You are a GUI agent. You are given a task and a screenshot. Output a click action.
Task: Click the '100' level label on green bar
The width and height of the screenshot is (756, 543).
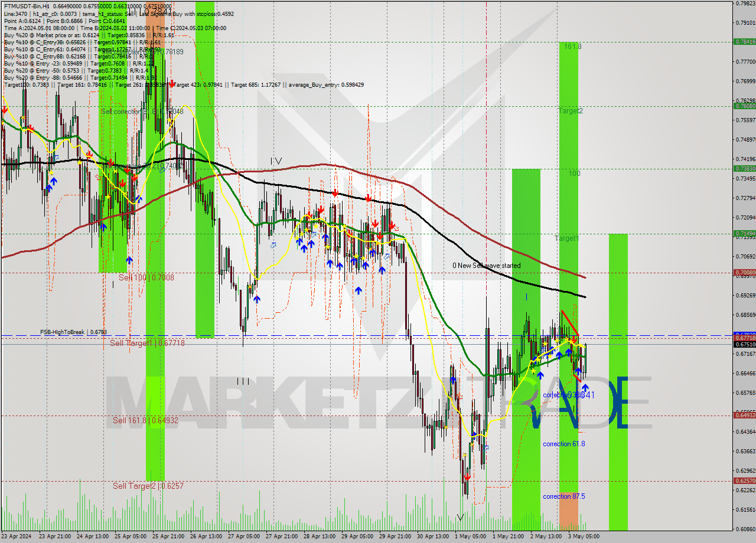click(574, 174)
